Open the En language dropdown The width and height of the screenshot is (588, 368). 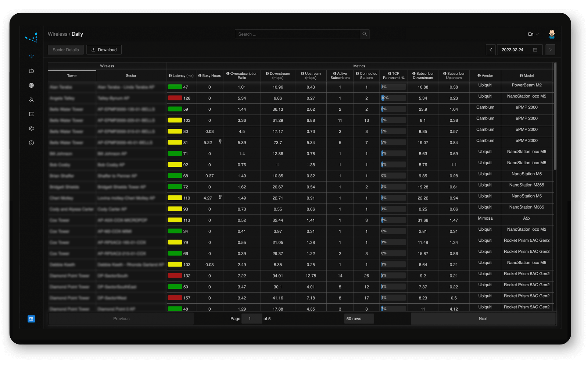pos(533,34)
